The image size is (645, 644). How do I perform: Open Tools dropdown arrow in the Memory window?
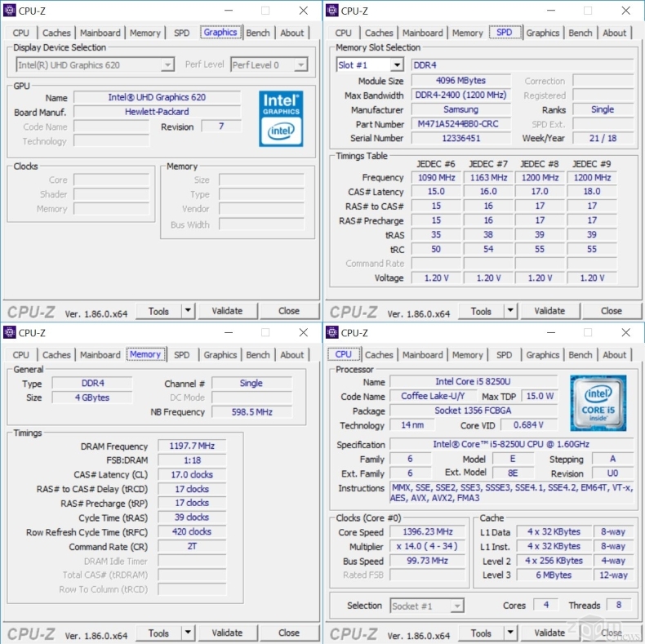coord(187,633)
